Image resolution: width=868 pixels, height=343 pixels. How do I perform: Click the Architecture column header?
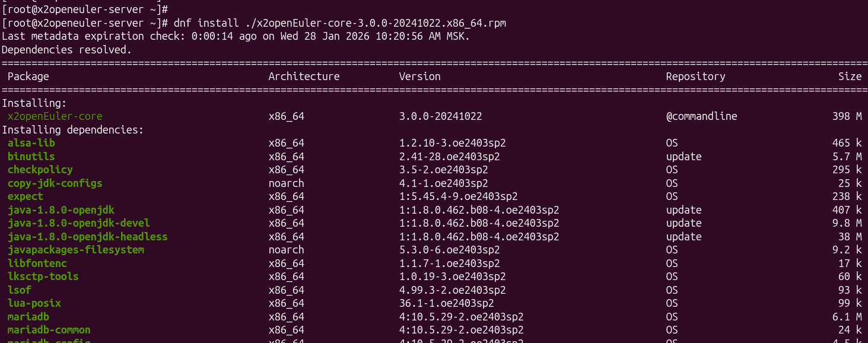click(x=304, y=77)
